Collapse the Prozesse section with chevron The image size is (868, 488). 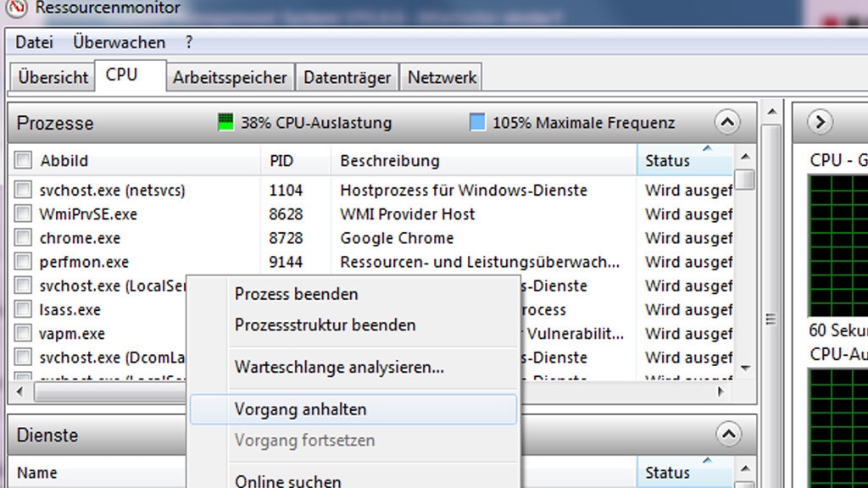click(x=726, y=122)
